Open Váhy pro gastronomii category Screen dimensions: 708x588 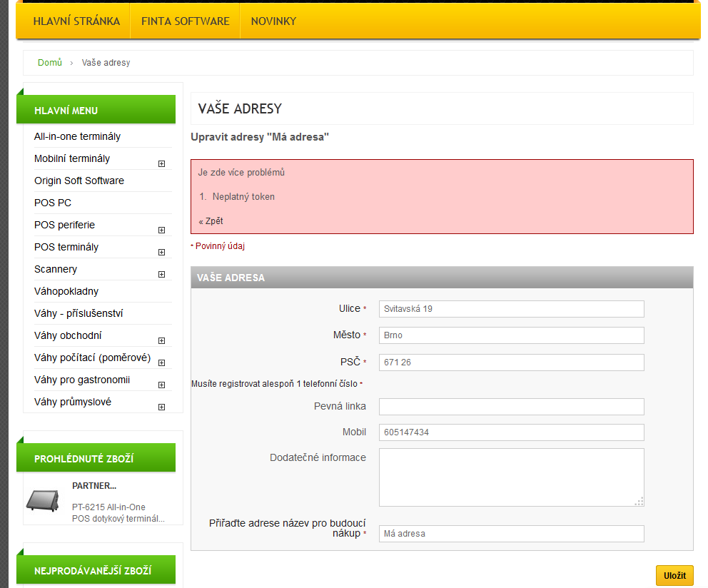click(x=82, y=380)
